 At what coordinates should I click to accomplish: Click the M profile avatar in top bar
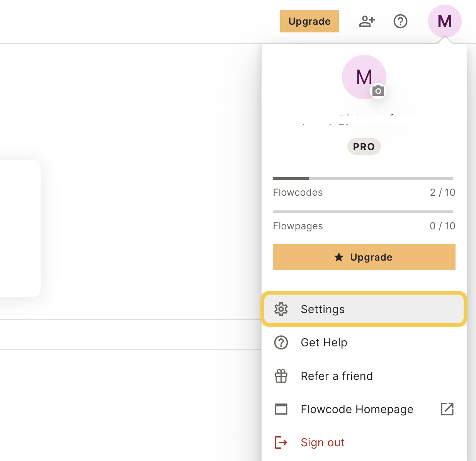[445, 21]
